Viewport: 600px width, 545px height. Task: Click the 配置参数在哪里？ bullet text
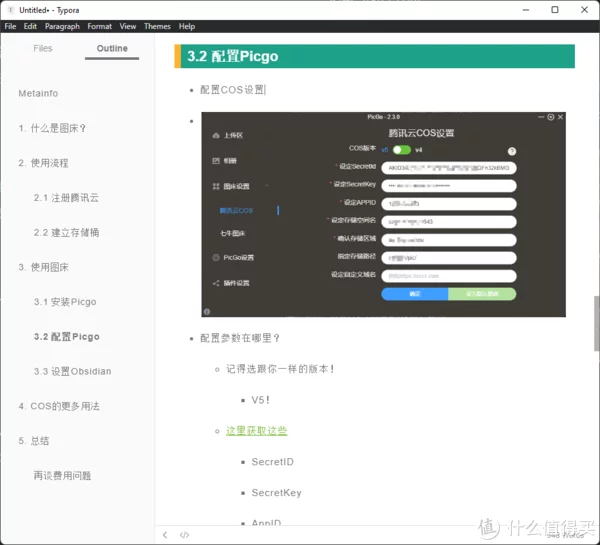240,338
